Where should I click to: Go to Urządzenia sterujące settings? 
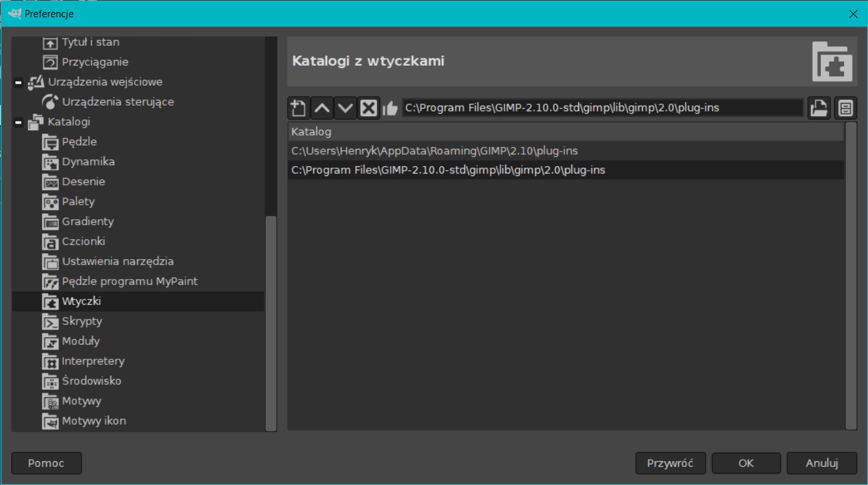118,102
